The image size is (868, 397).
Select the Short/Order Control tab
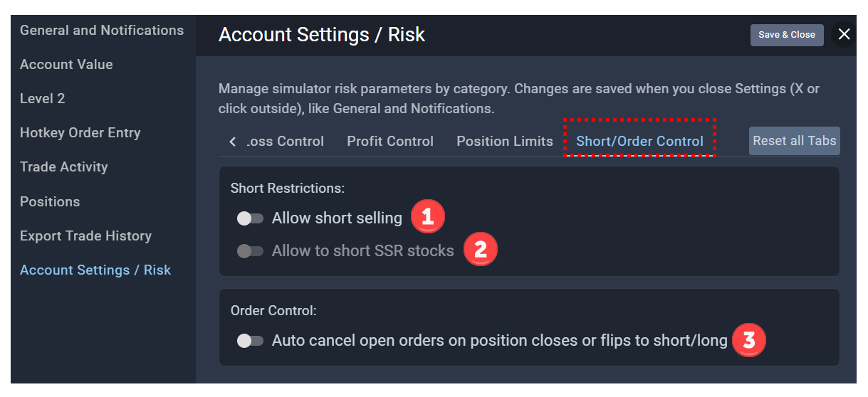[x=639, y=142]
